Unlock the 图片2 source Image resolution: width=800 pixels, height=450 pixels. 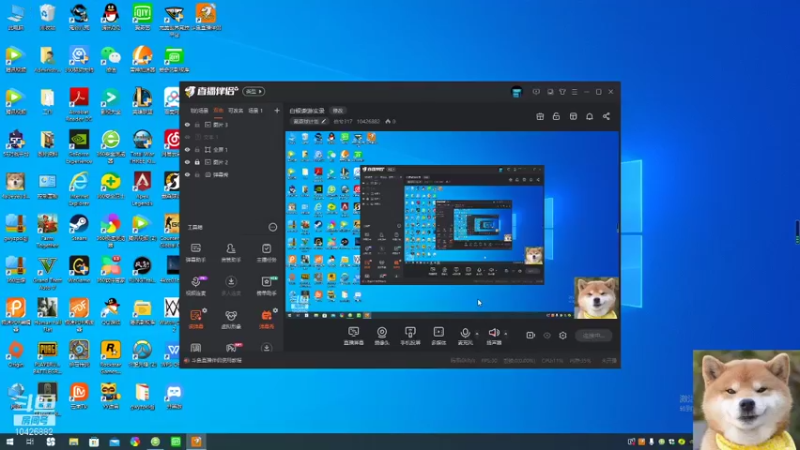point(197,162)
